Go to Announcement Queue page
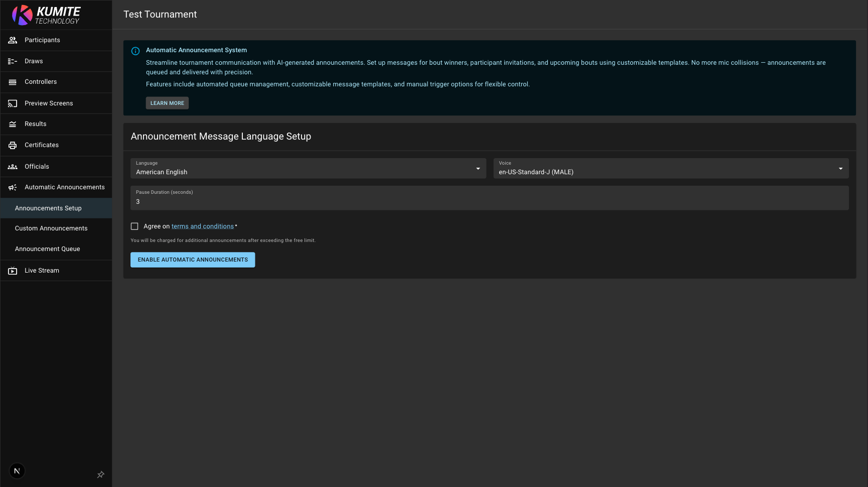Screen dimensions: 868x487 click(x=48, y=249)
